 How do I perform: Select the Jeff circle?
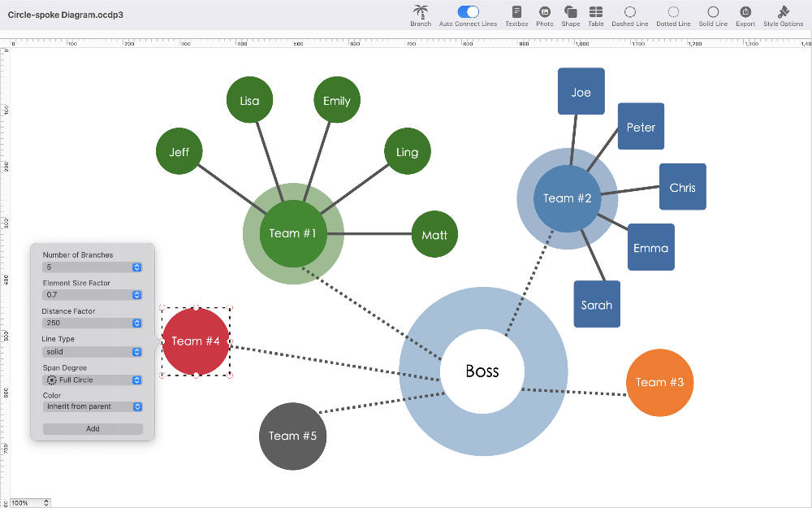pyautogui.click(x=179, y=151)
